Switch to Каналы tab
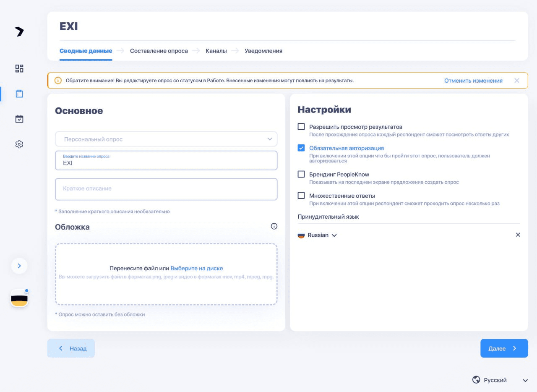 tap(216, 51)
